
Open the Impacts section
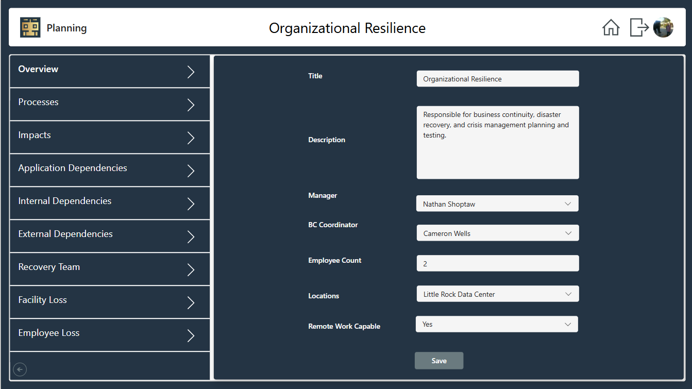click(x=109, y=137)
